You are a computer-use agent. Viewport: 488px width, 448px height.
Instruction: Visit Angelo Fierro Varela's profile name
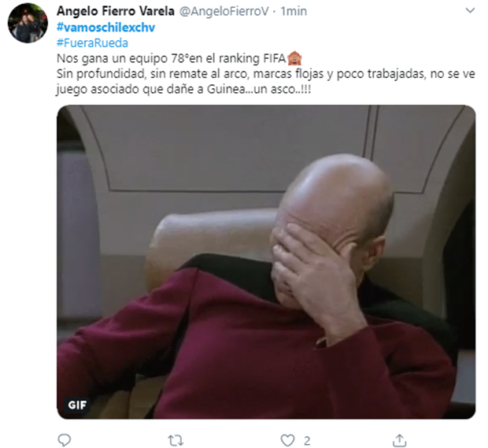click(x=116, y=11)
